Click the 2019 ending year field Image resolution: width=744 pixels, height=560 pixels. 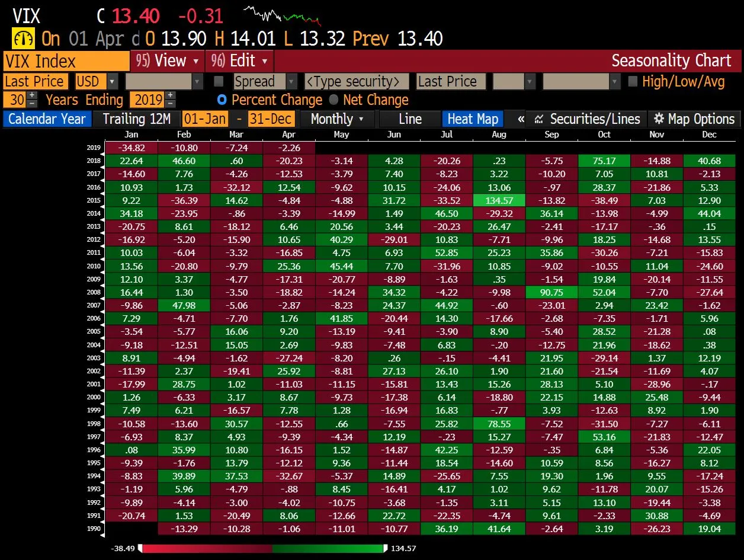click(x=147, y=100)
